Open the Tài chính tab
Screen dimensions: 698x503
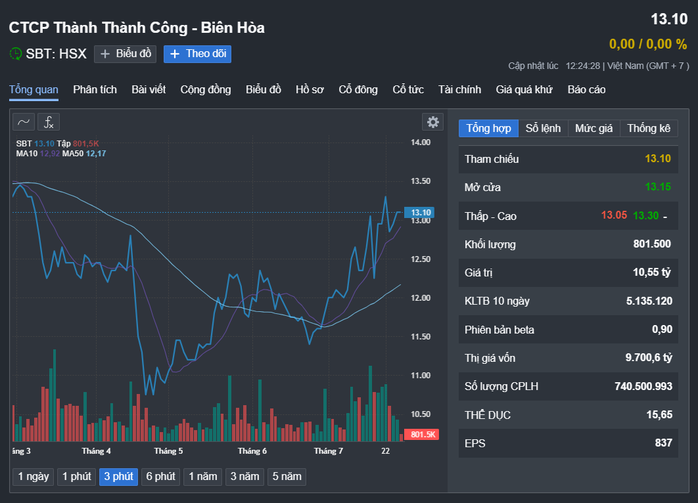(x=460, y=90)
